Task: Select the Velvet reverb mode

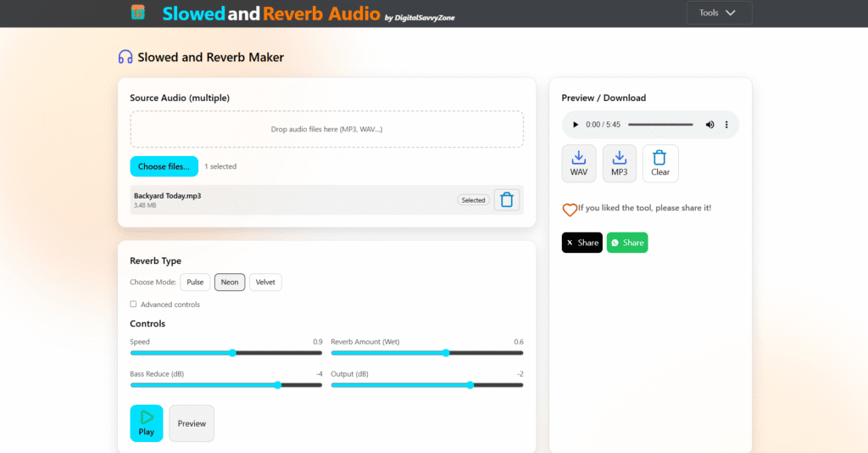Action: coord(265,282)
